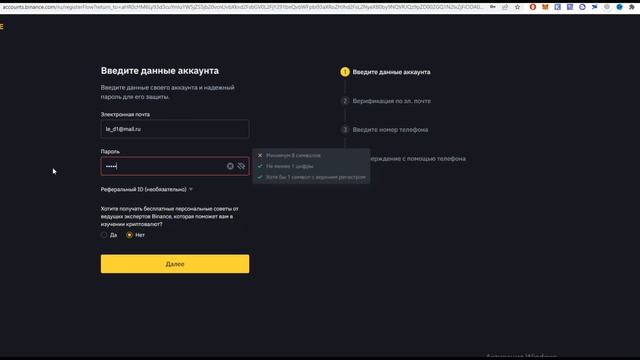Open the blue round extension icon
This screenshot has height=360, width=640.
[x=620, y=7]
